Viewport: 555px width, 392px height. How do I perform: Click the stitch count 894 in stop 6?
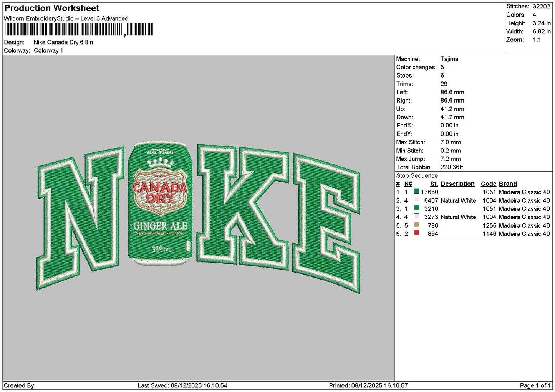(x=433, y=234)
